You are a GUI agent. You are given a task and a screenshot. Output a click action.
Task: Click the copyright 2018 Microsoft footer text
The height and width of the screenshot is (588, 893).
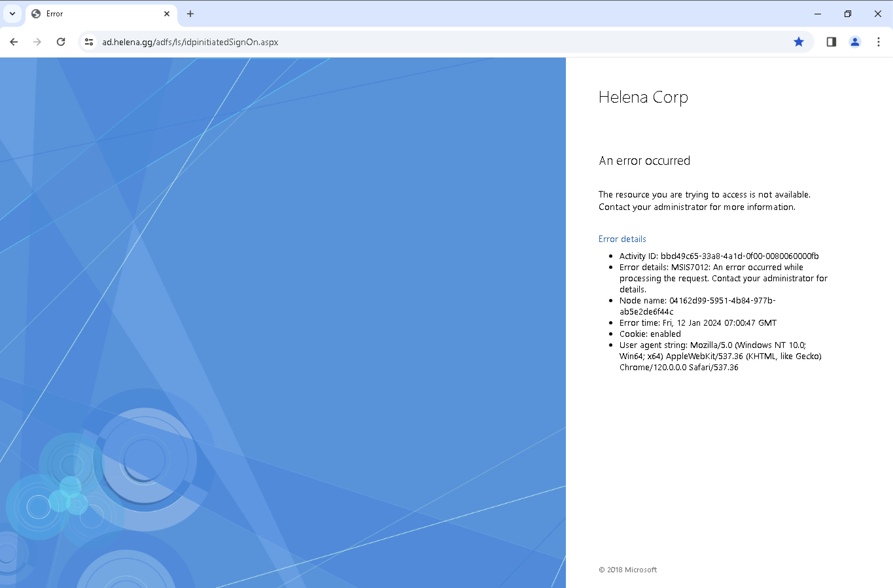[x=627, y=570]
